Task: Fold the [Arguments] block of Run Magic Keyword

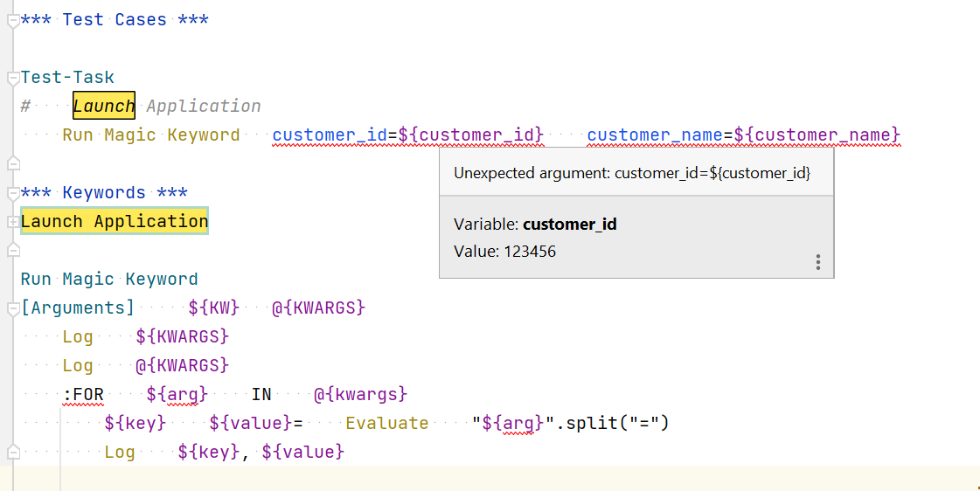Action: click(x=12, y=308)
